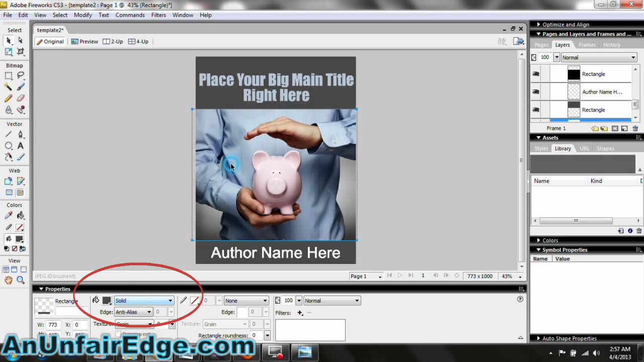Switch to the Styles tab in Assets
This screenshot has width=644, height=362.
click(541, 149)
